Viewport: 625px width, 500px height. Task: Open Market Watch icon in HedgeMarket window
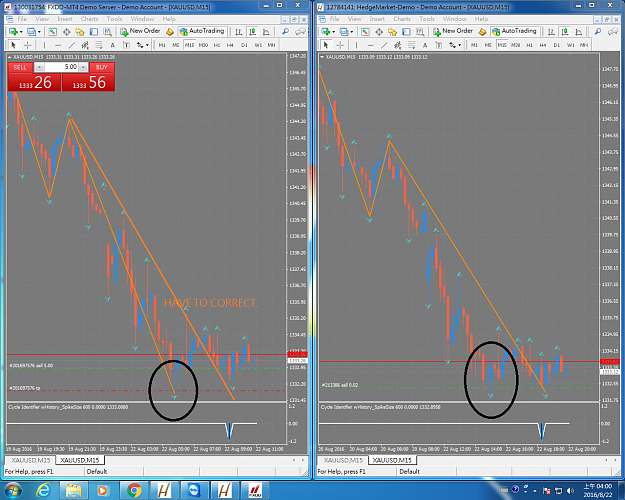[x=365, y=31]
